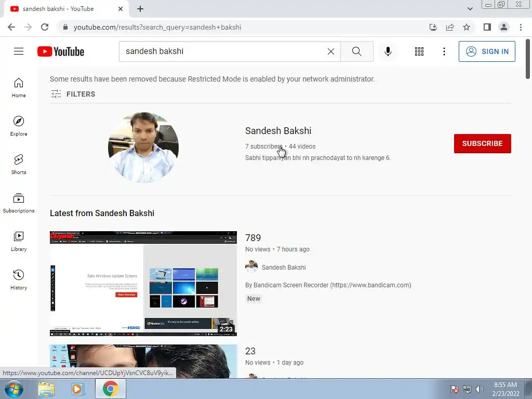
Task: Clear the search box with the X icon
Action: pyautogui.click(x=331, y=51)
